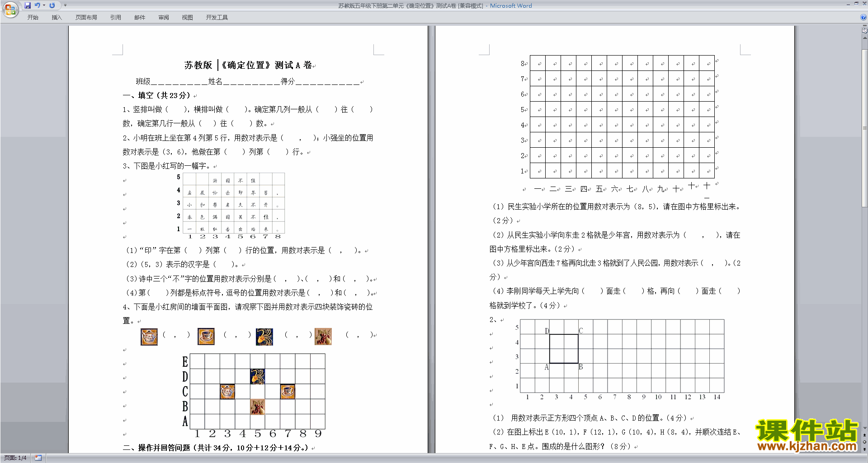
Task: Click the title 《确定位置》测试A卷
Action: pos(267,65)
